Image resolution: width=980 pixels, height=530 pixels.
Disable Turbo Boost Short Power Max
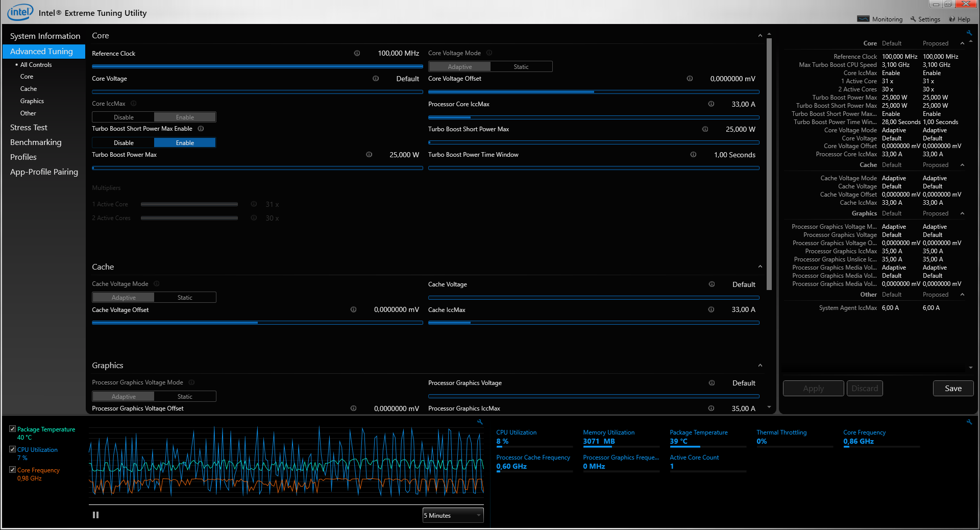tap(124, 143)
